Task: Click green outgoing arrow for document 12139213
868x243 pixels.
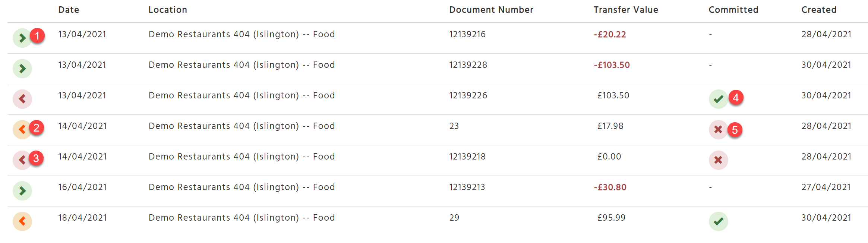Action: click(x=22, y=191)
